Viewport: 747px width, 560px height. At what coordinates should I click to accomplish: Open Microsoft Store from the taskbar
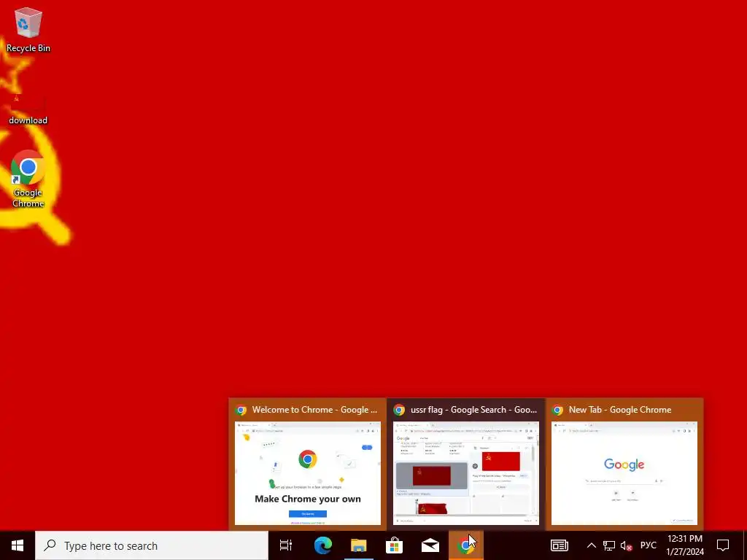[x=395, y=545]
